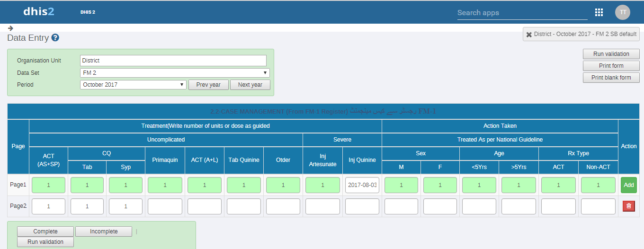Click the arrow icon above Data Entry
The height and width of the screenshot is (249, 644).
[x=10, y=28]
